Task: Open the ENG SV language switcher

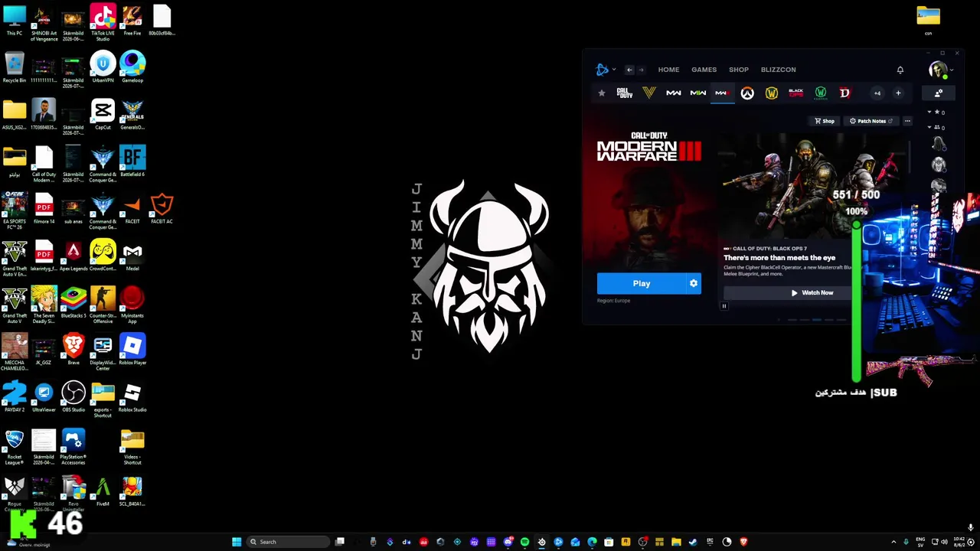Action: [x=920, y=542]
